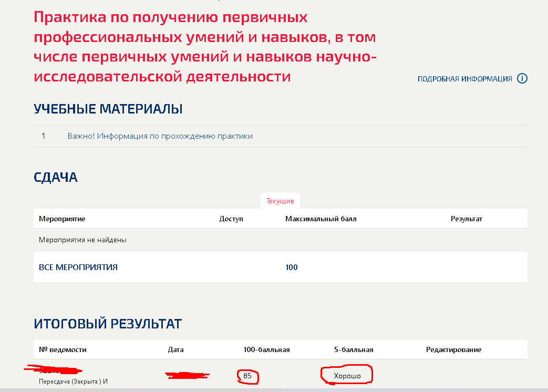Click the Результат column header

point(466,219)
